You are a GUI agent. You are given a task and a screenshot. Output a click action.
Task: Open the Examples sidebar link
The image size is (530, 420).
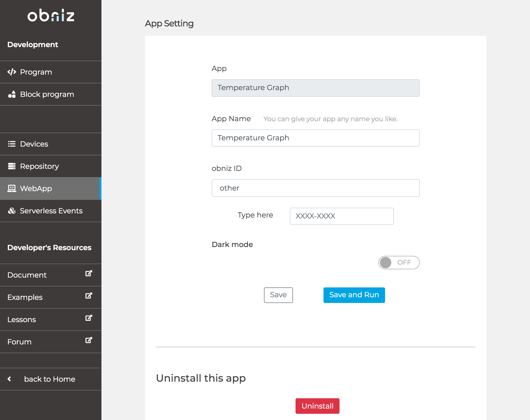pos(25,297)
